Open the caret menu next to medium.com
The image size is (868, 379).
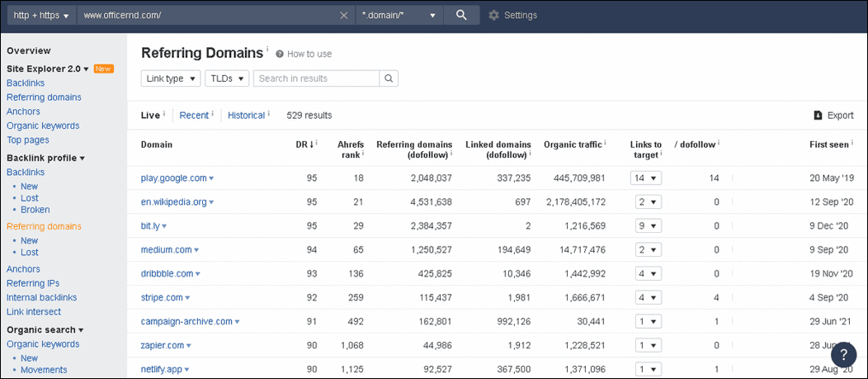pyautogui.click(x=196, y=250)
